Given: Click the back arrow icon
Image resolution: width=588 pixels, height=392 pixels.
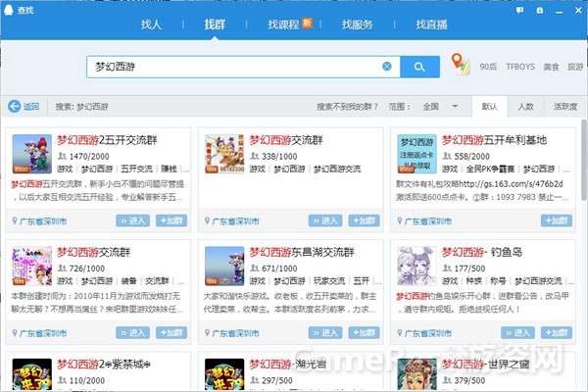Looking at the screenshot, I should click(15, 107).
